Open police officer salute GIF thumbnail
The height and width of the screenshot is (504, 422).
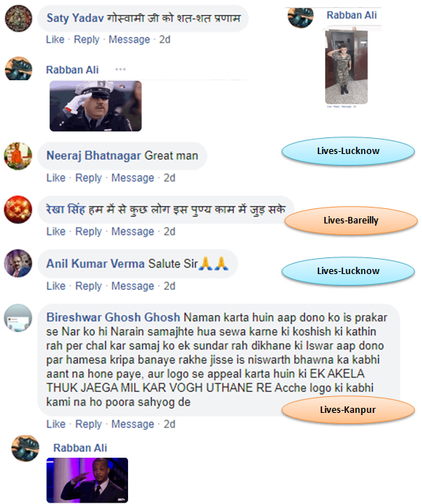tap(96, 106)
